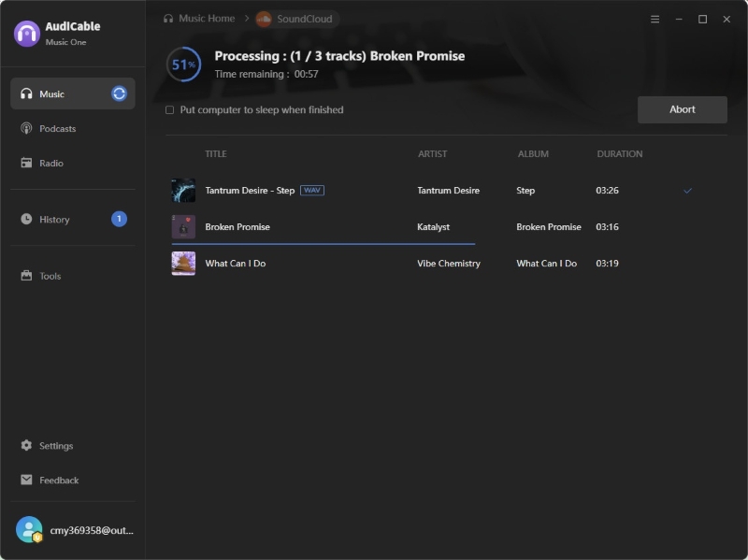Select the title Tantrum Desire - Step
This screenshot has height=560, width=748.
(250, 191)
